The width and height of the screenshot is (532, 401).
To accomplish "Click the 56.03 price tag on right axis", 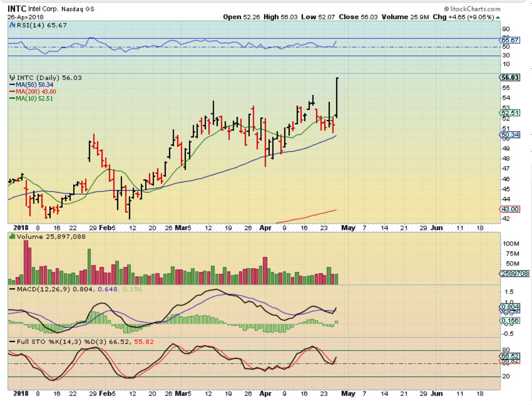I will pos(510,77).
